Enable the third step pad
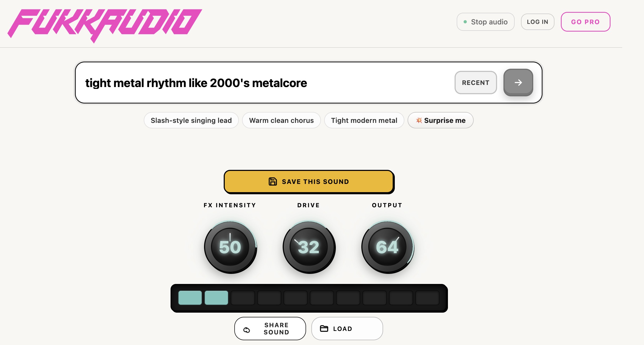 point(243,298)
